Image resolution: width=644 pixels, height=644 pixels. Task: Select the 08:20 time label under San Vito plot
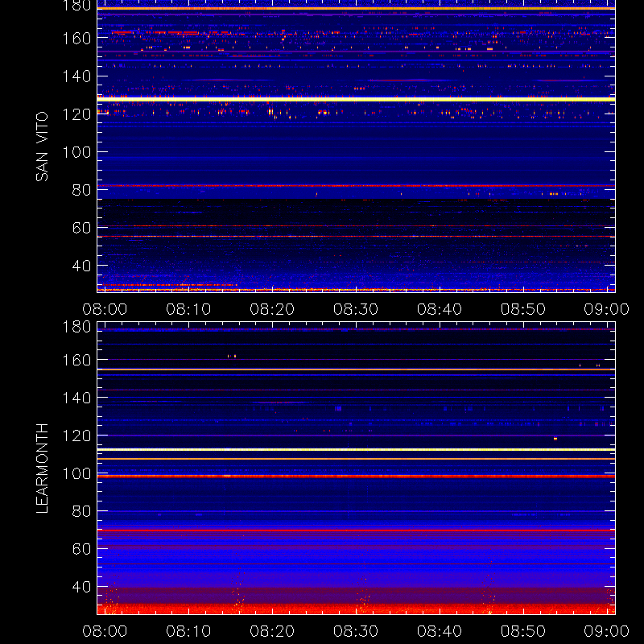click(x=272, y=309)
